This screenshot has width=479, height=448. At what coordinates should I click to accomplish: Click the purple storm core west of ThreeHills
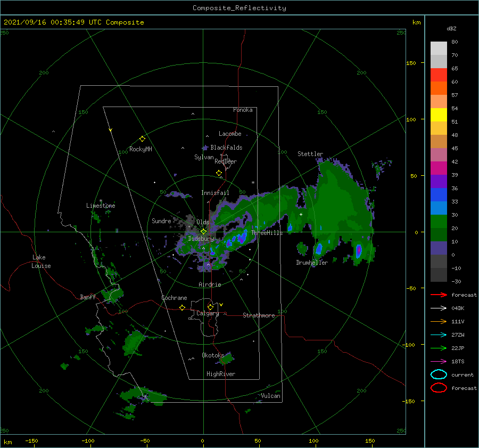pos(242,237)
